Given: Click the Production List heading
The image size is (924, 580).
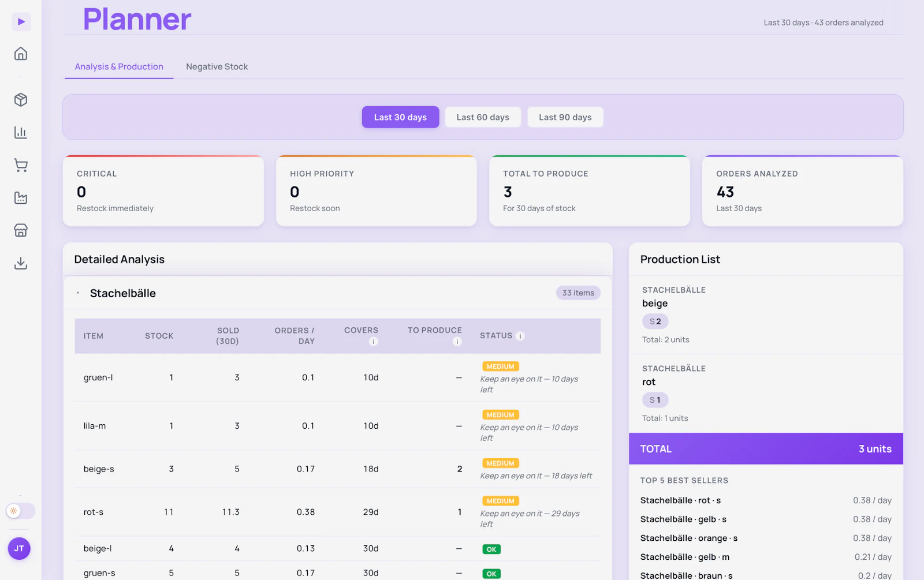Looking at the screenshot, I should [x=680, y=260].
